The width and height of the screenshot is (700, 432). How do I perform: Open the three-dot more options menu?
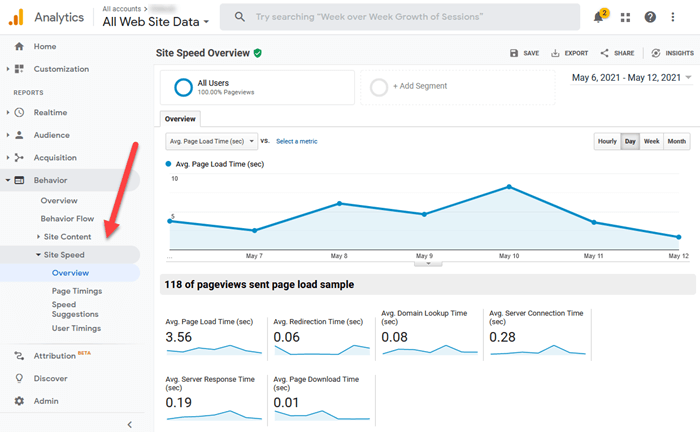click(x=673, y=17)
